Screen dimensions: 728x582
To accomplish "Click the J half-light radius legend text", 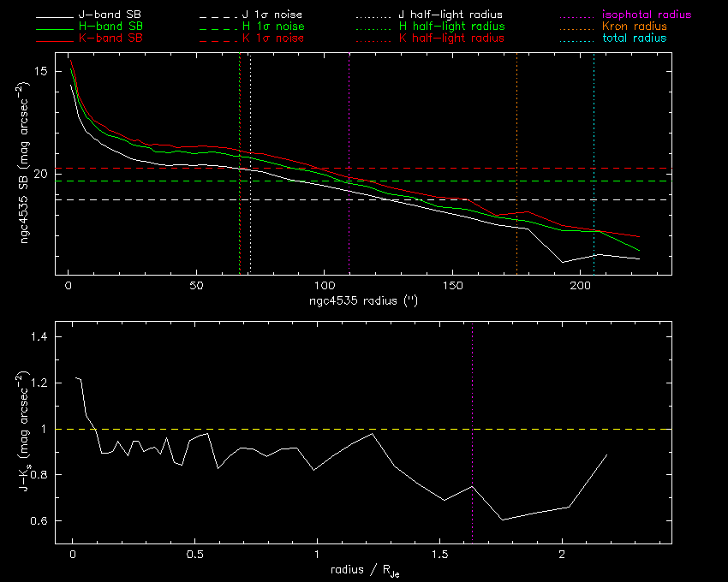I will 451,15.
